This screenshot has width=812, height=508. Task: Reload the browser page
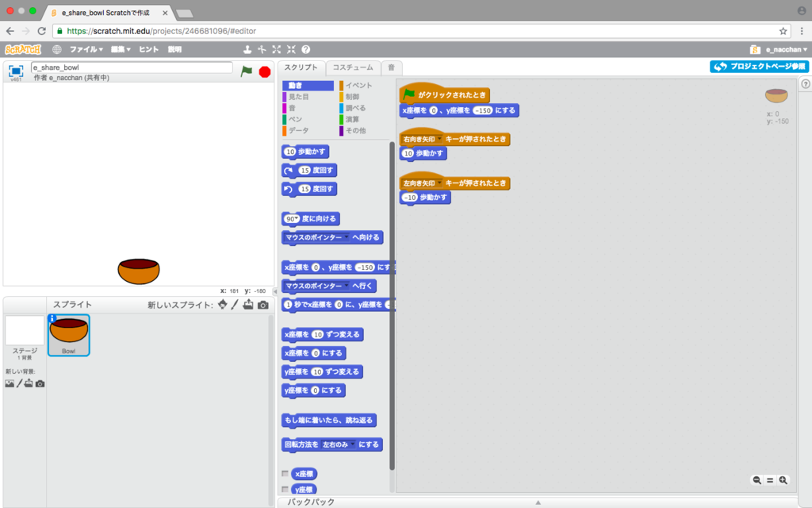(42, 31)
